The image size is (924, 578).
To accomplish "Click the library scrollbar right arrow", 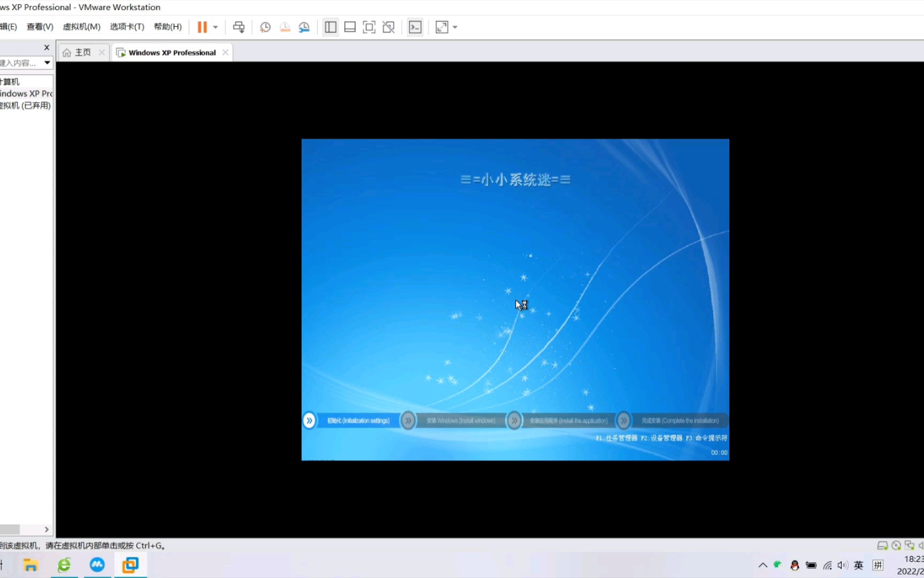I will (x=47, y=530).
